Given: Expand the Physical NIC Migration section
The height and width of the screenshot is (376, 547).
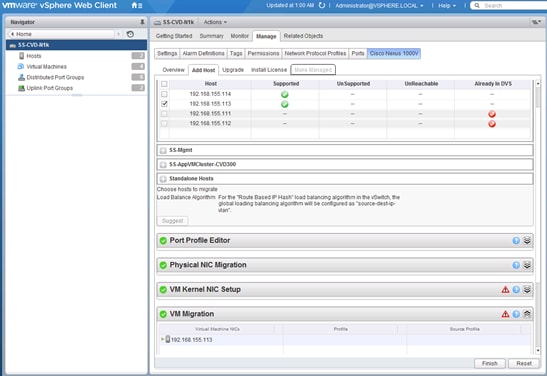Looking at the screenshot, I should coord(527,265).
